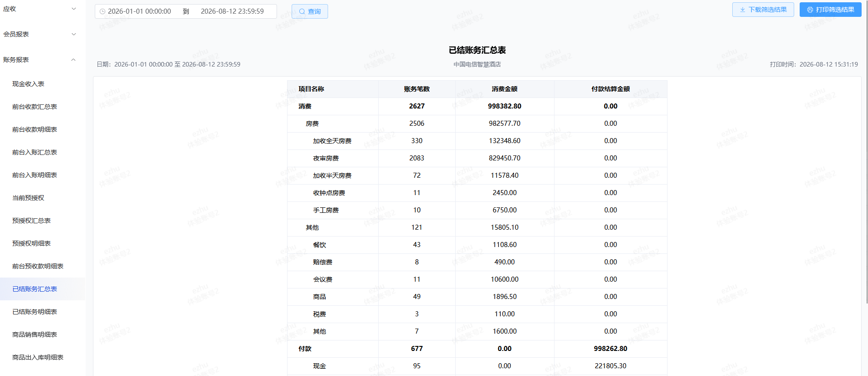Open 商品出入库明细表 report
Screen dimensions: 868x376
(x=38, y=357)
